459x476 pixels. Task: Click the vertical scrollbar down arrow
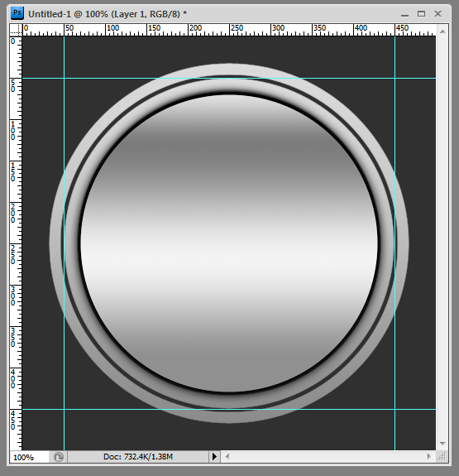[x=442, y=444]
